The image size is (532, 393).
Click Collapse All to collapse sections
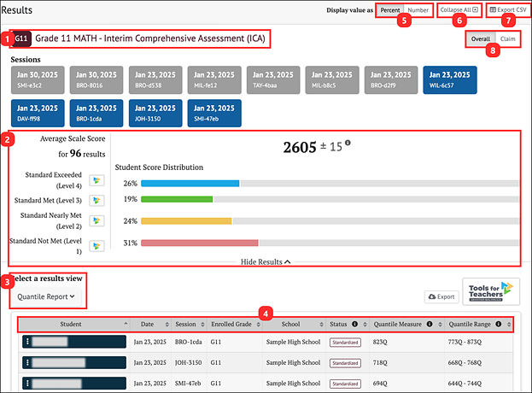[459, 9]
